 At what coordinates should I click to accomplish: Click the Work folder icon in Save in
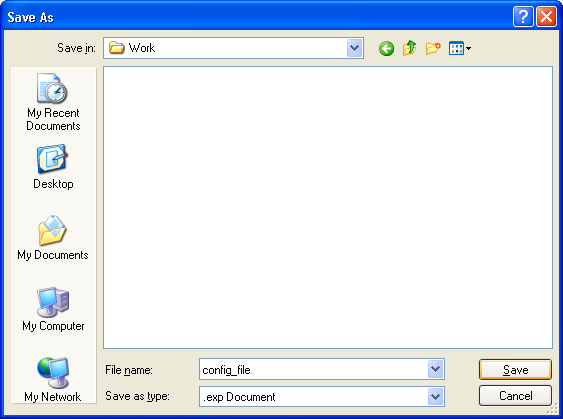(x=116, y=48)
